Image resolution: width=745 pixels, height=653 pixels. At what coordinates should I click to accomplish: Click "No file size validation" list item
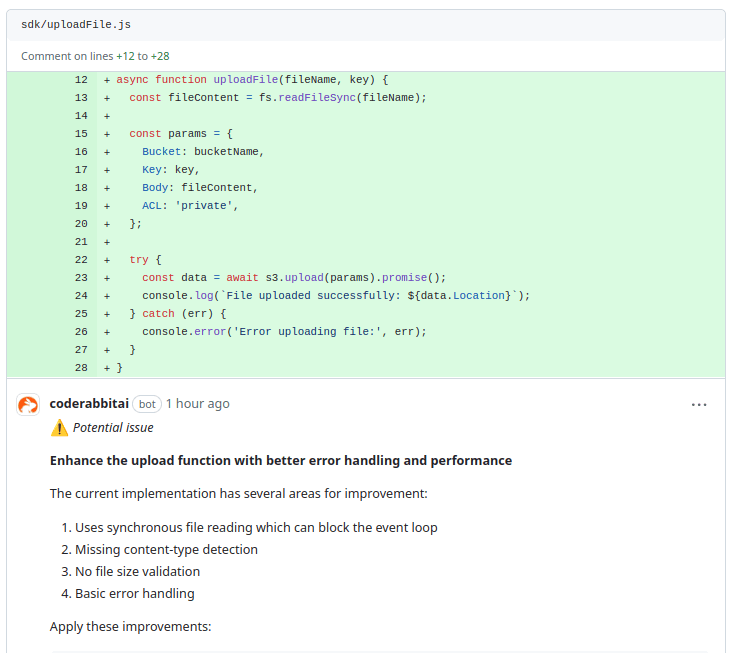coord(137,571)
